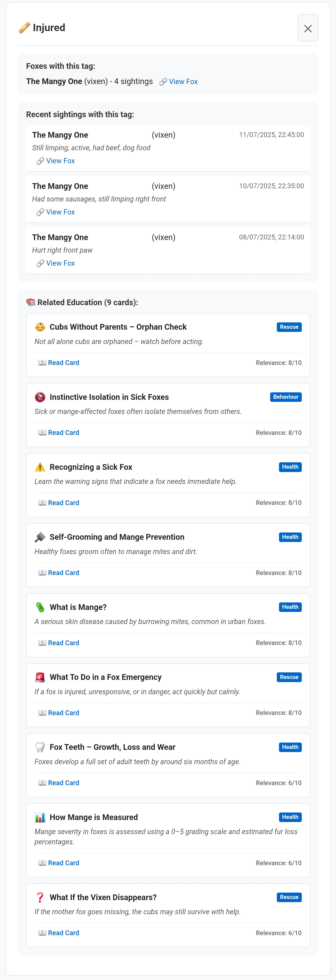Click the question mark icon on Vixen Disappears card
Screen dimensions: 336x980
tap(40, 897)
